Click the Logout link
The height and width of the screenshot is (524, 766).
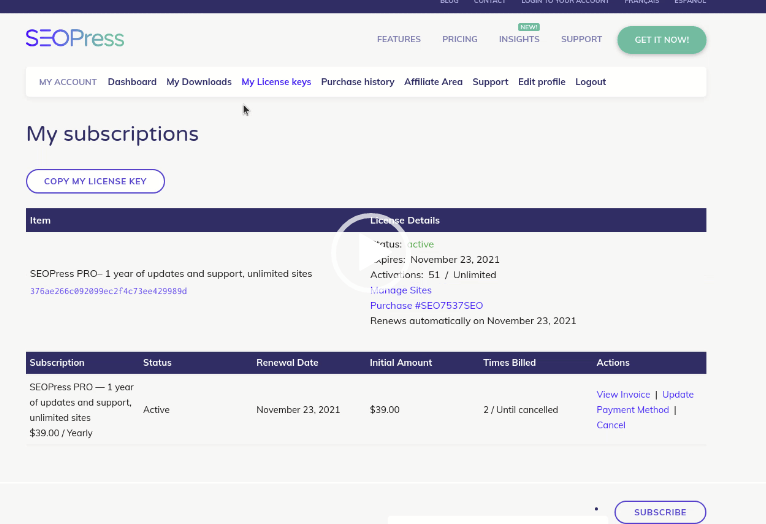(x=590, y=82)
